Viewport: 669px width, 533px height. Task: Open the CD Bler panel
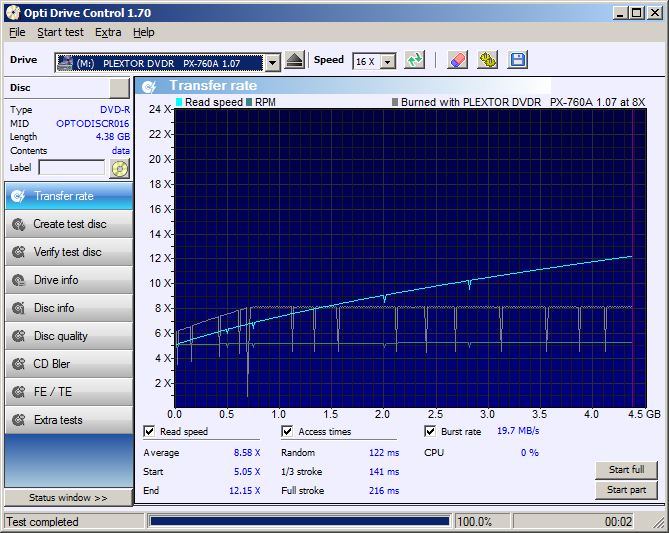(69, 364)
